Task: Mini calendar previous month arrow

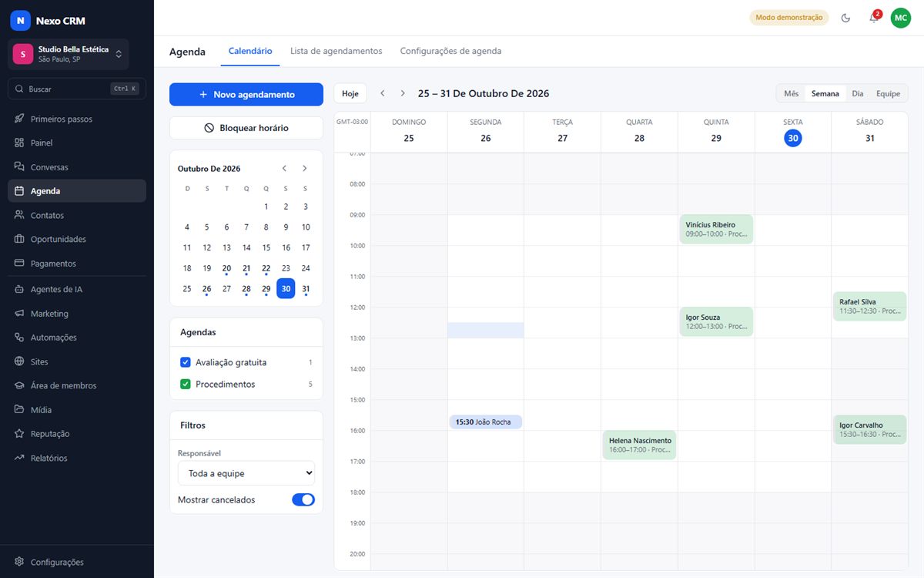Action: 284,168
